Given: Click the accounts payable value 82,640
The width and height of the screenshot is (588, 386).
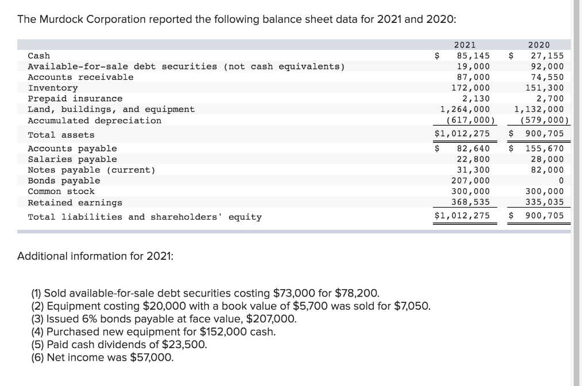Looking at the screenshot, I should click(473, 149).
